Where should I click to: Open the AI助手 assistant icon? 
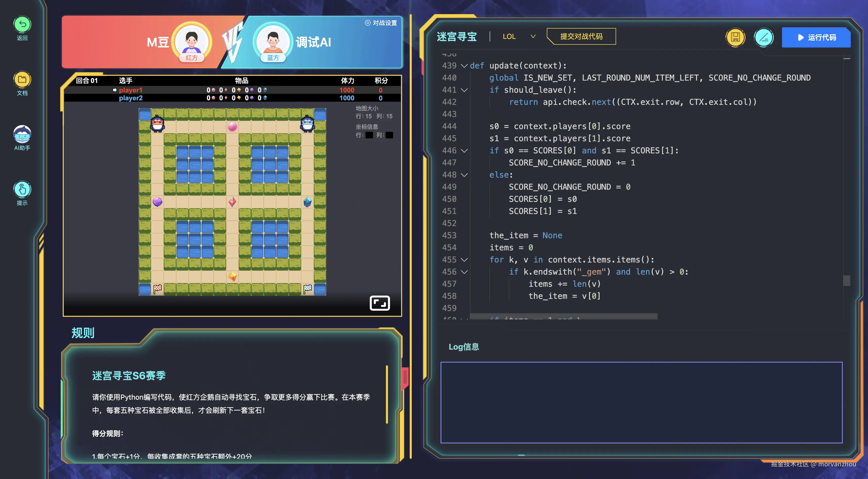pyautogui.click(x=22, y=134)
